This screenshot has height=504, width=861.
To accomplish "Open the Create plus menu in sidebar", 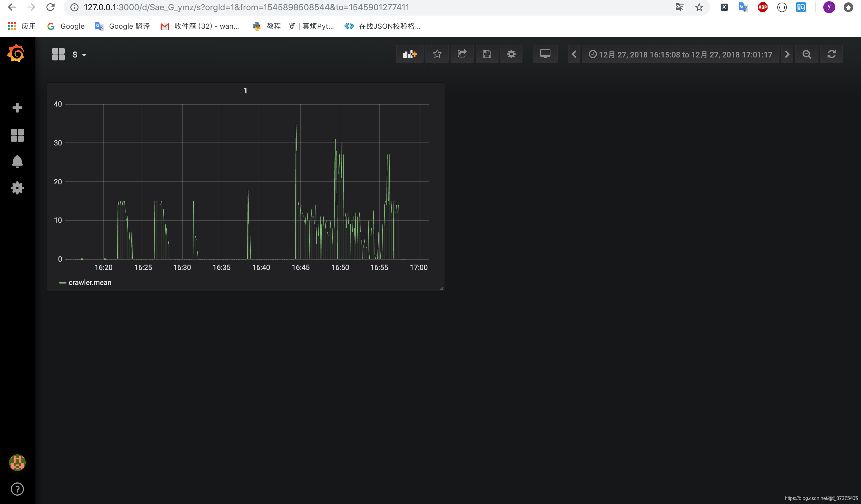I will pos(17,108).
